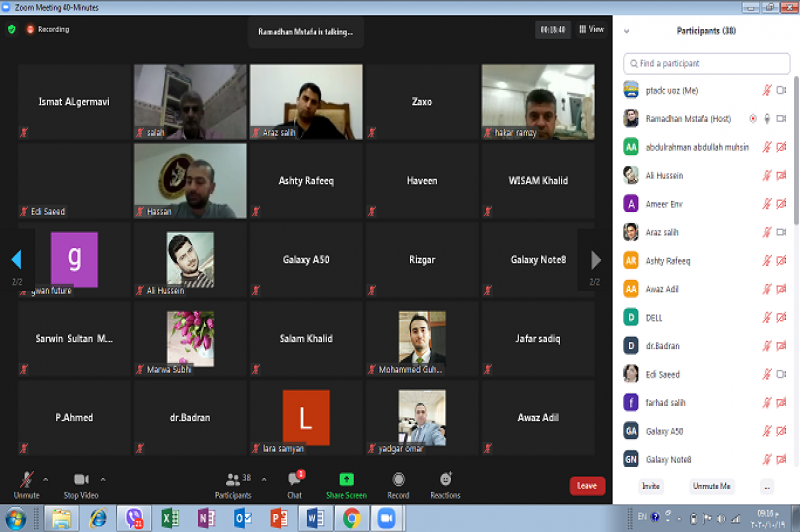Open Excel from the taskbar
Image resolution: width=800 pixels, height=532 pixels.
170,518
